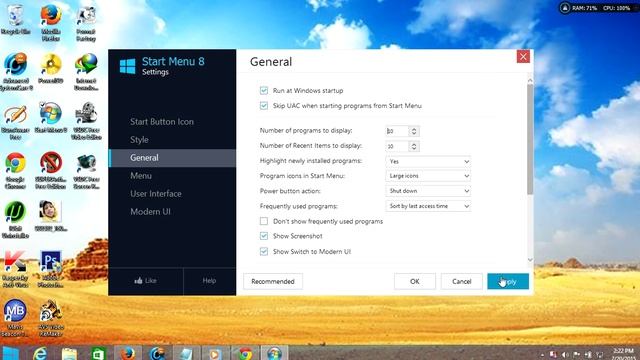Open the Start Menu 8 desktop shortcut
640x360 pixels.
tap(51, 118)
